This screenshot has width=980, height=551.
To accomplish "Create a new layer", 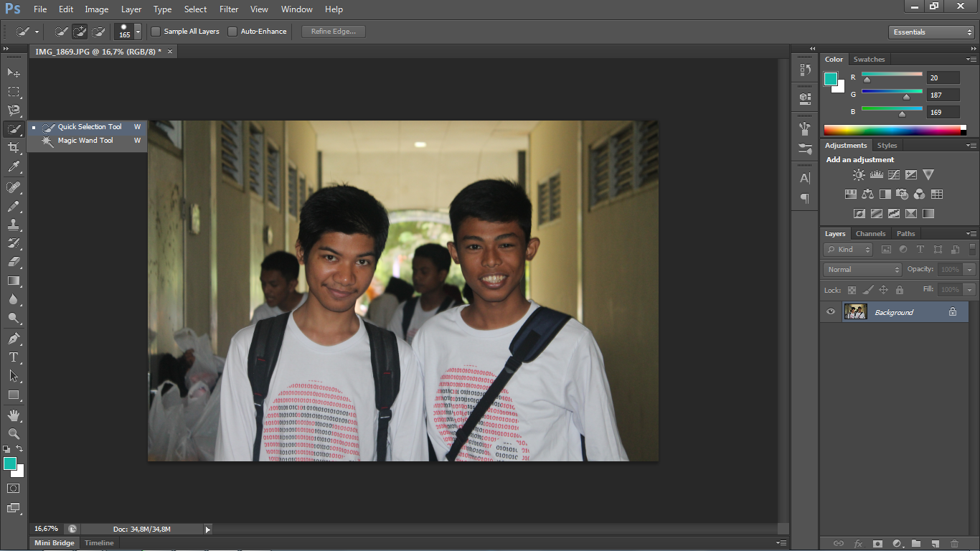I will pos(935,545).
